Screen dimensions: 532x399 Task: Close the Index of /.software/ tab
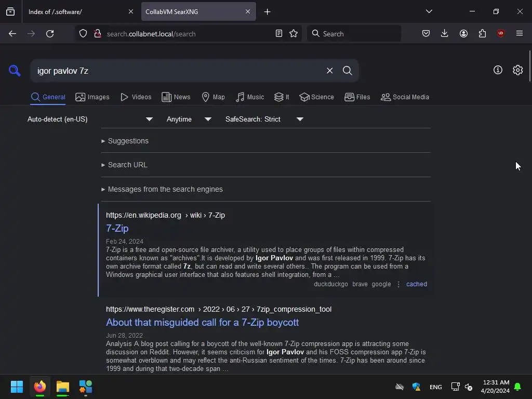pos(131,11)
